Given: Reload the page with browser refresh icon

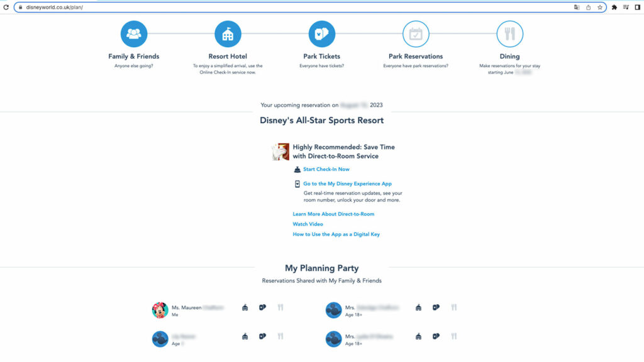Looking at the screenshot, I should pyautogui.click(x=6, y=8).
